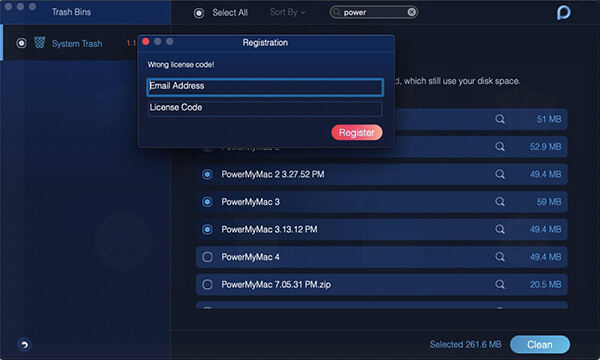Click the 20.5 MB size value
600x360 pixels.
coord(546,284)
